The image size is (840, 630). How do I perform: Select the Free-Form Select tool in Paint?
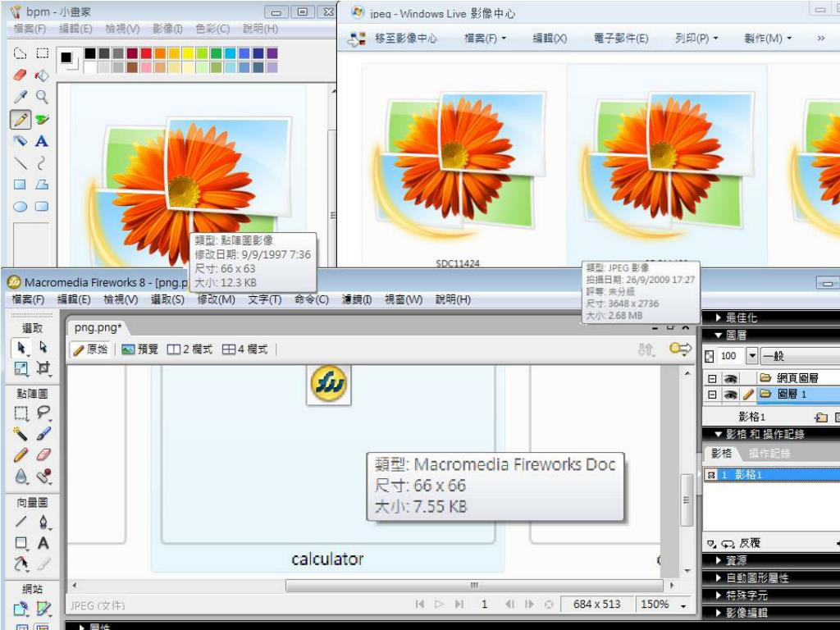pos(20,53)
